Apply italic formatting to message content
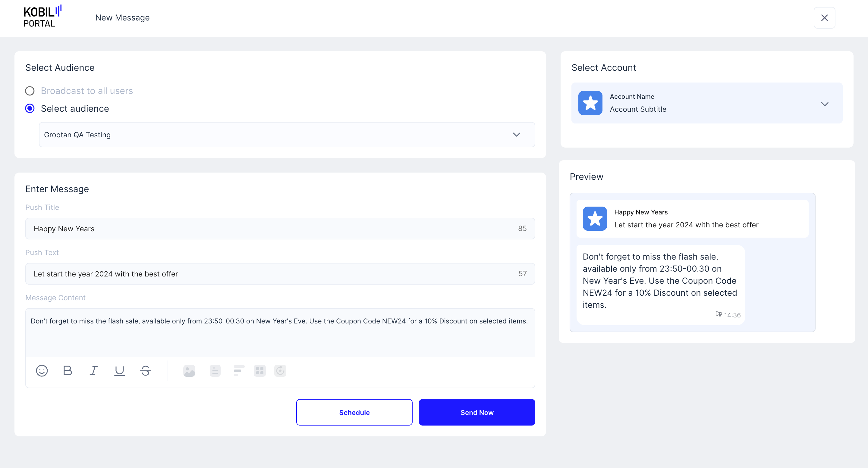The width and height of the screenshot is (868, 468). click(x=94, y=371)
